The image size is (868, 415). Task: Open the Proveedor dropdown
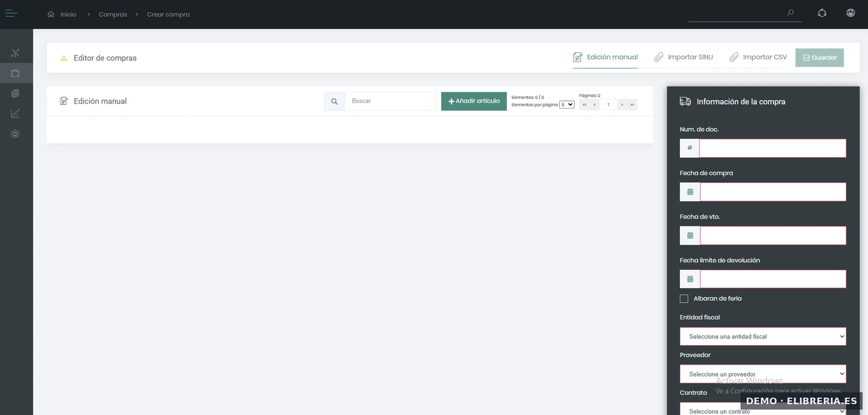pyautogui.click(x=762, y=374)
